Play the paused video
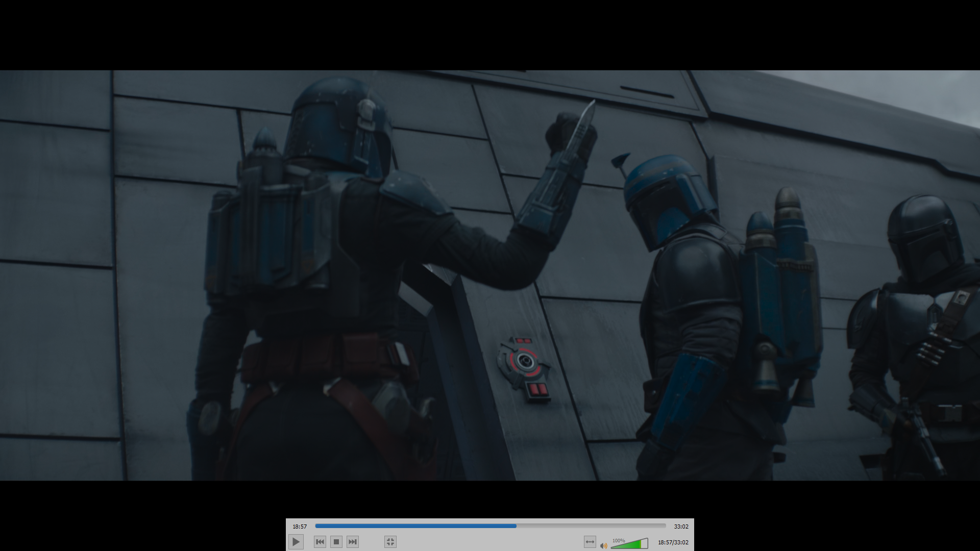Image resolution: width=980 pixels, height=551 pixels. [x=296, y=542]
